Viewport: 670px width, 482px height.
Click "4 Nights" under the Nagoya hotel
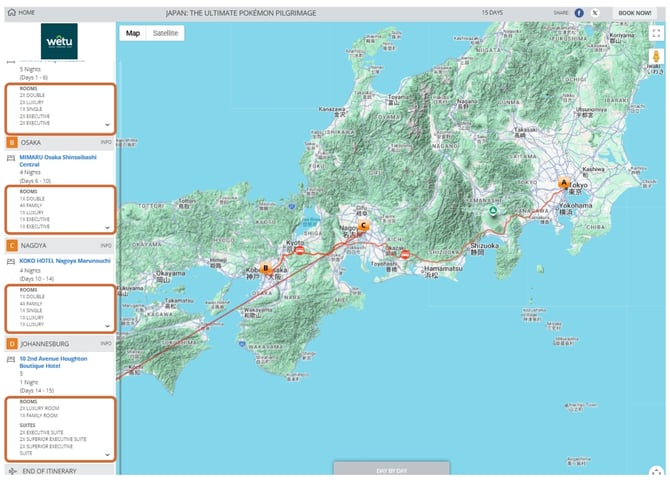(30, 270)
